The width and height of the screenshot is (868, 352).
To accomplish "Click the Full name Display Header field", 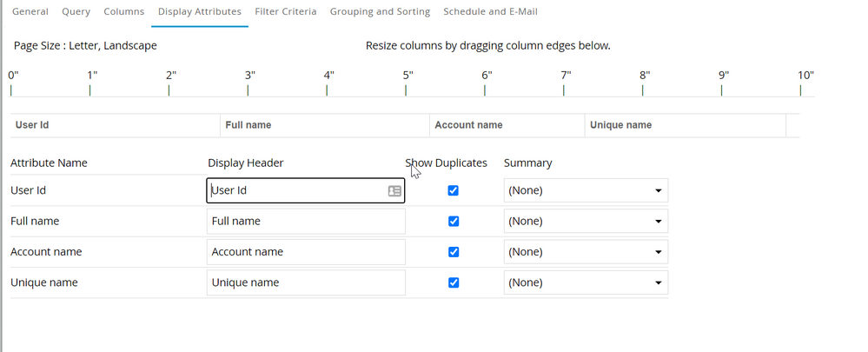I will [x=306, y=222].
